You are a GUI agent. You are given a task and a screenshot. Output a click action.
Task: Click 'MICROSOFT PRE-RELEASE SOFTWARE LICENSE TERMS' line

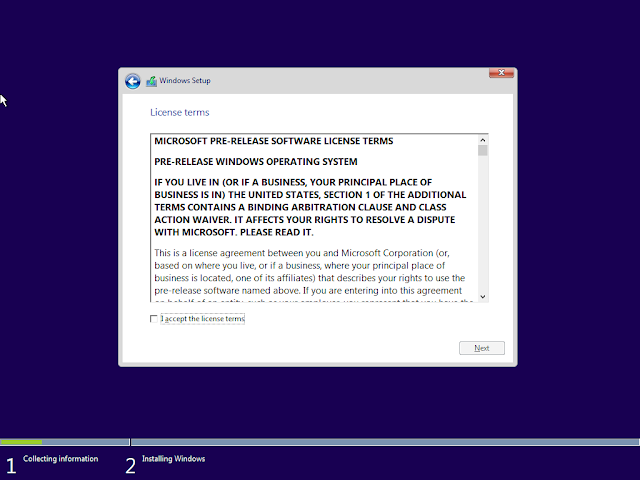[273, 141]
